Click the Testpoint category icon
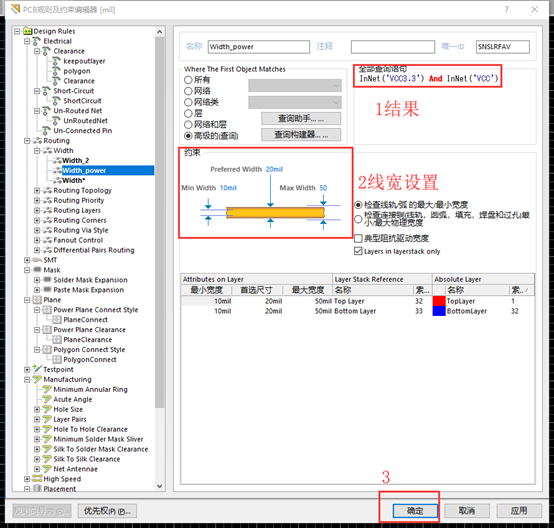The image size is (554, 528). pyautogui.click(x=37, y=369)
